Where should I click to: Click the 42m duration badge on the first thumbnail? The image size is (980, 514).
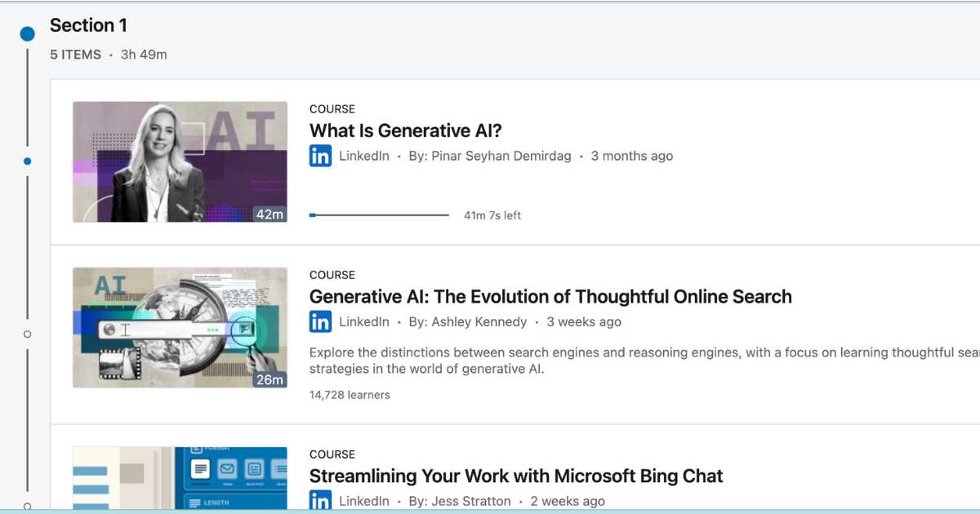point(269,214)
